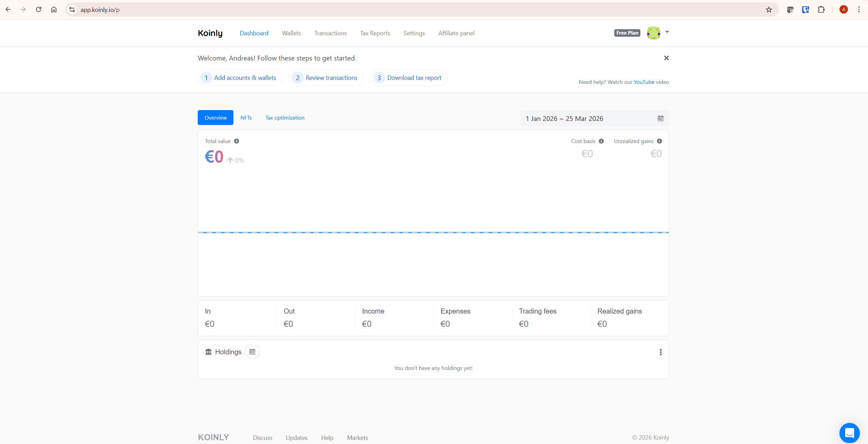Bookmark this page with the star icon
The width and height of the screenshot is (868, 444).
point(769,9)
